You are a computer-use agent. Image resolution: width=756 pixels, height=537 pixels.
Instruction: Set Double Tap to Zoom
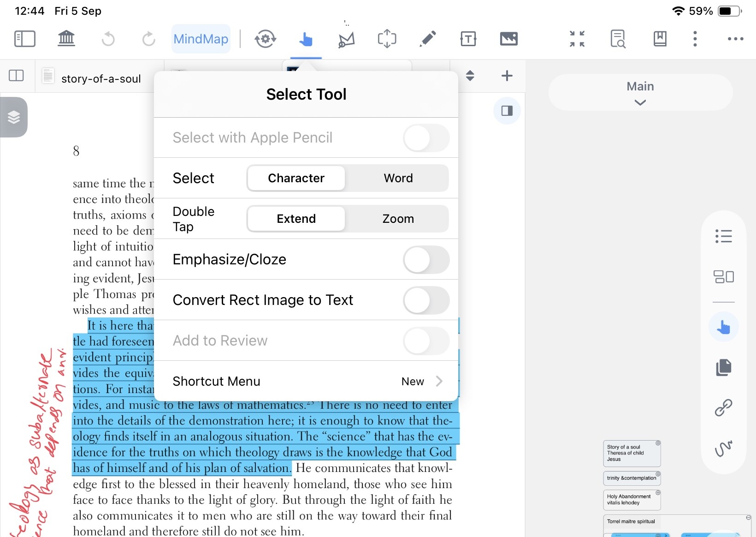[398, 219]
